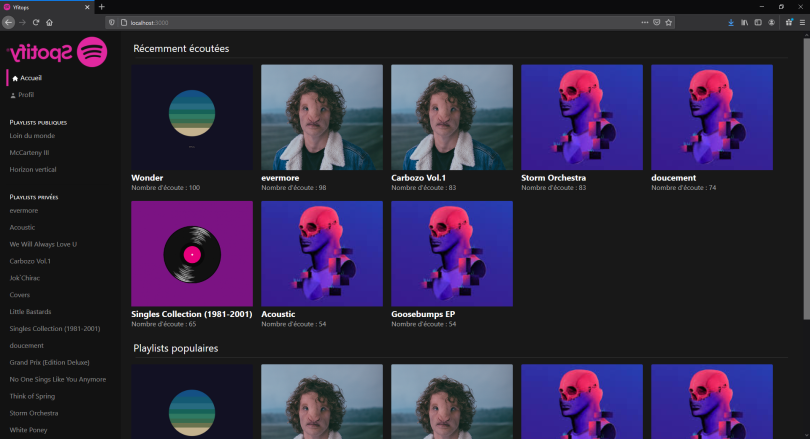This screenshot has width=810, height=439.
Task: Open Singles Collection (1981-2001) in sidebar
Action: pos(55,328)
